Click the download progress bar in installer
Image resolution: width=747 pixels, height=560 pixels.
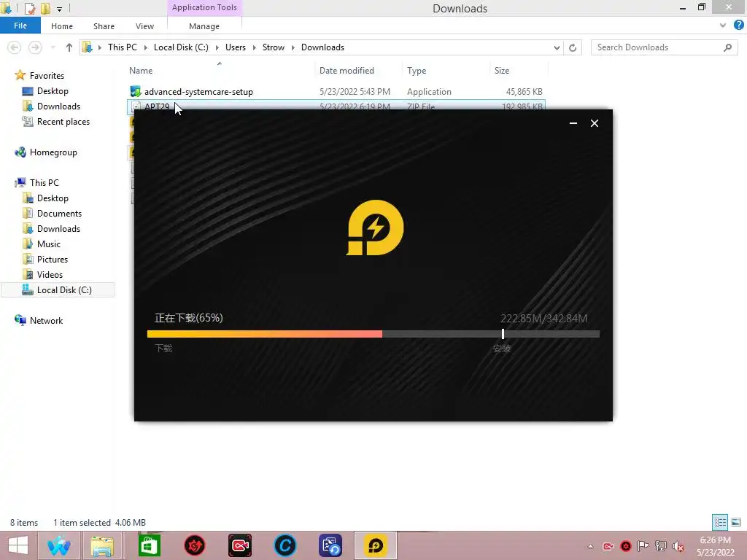click(x=373, y=334)
